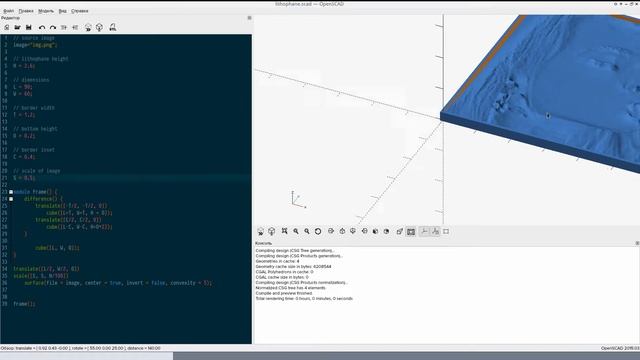Click the Reset View icon

click(x=318, y=231)
